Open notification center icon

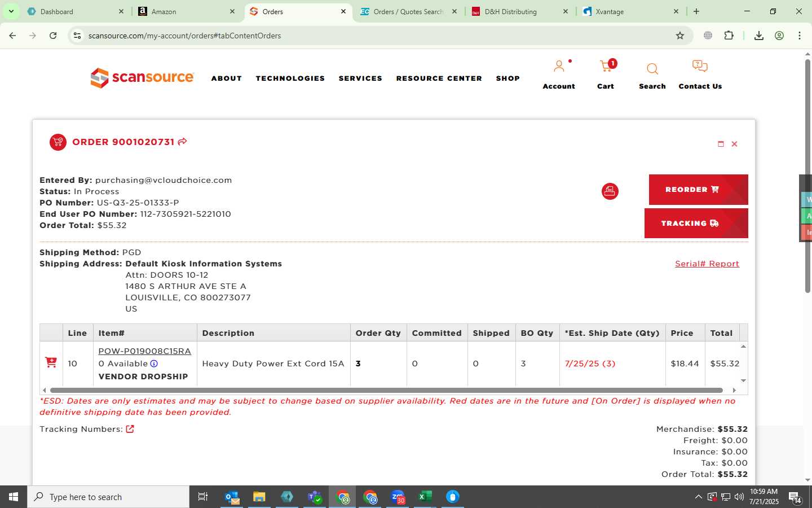point(795,497)
